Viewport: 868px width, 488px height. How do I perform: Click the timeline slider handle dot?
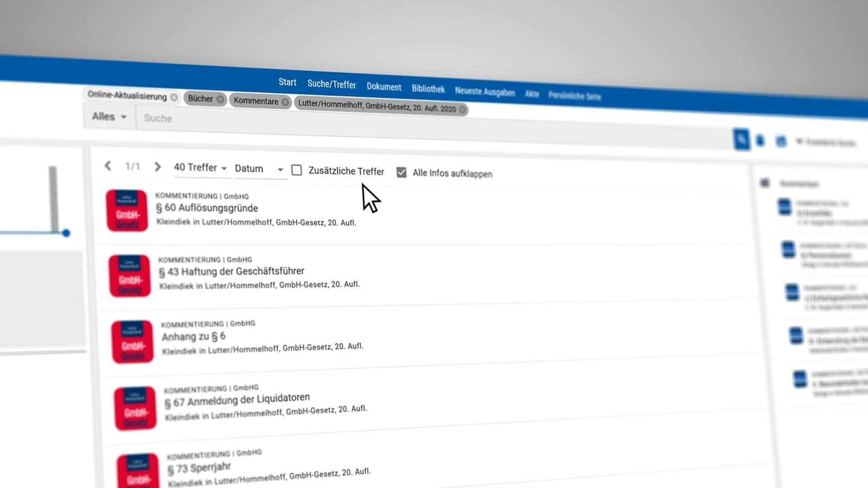66,233
